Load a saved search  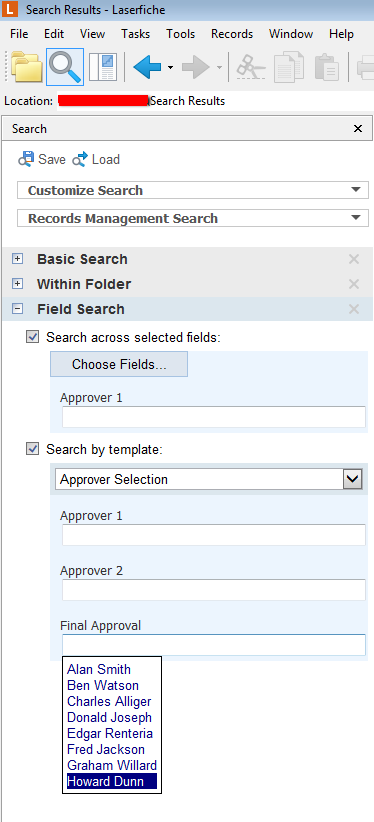(97, 159)
